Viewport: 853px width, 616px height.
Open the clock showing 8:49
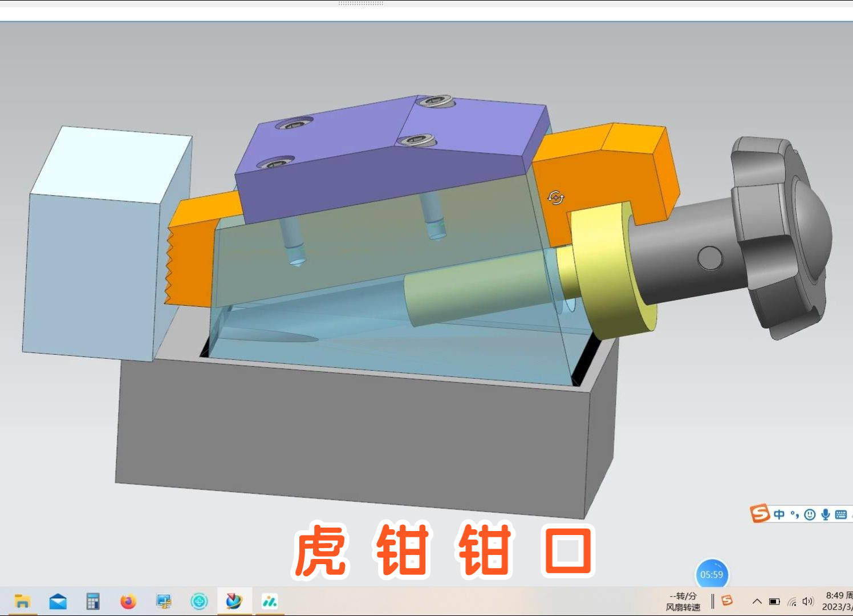(837, 601)
